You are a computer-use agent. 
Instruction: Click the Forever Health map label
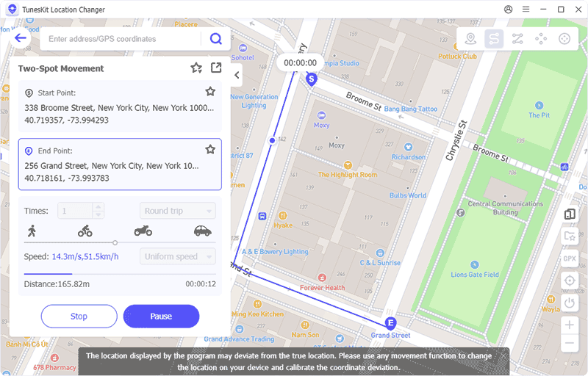point(322,288)
